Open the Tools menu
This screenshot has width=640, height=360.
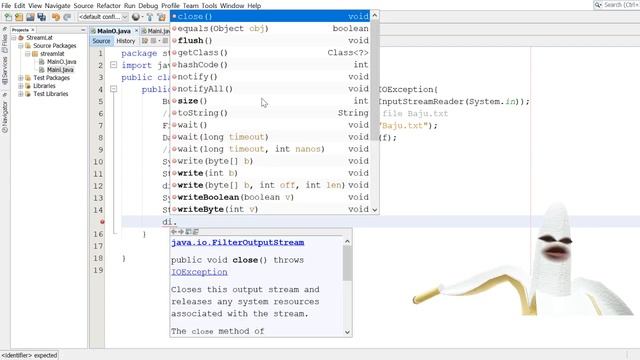(209, 6)
